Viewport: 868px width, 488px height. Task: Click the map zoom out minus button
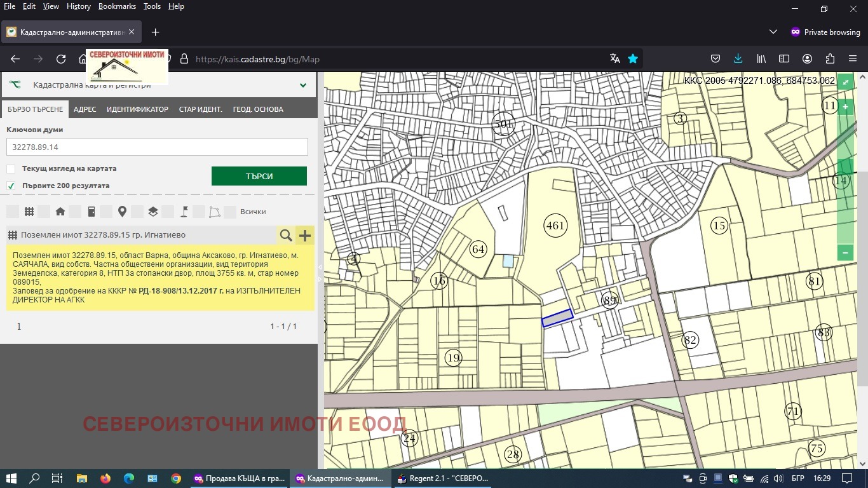coord(845,252)
